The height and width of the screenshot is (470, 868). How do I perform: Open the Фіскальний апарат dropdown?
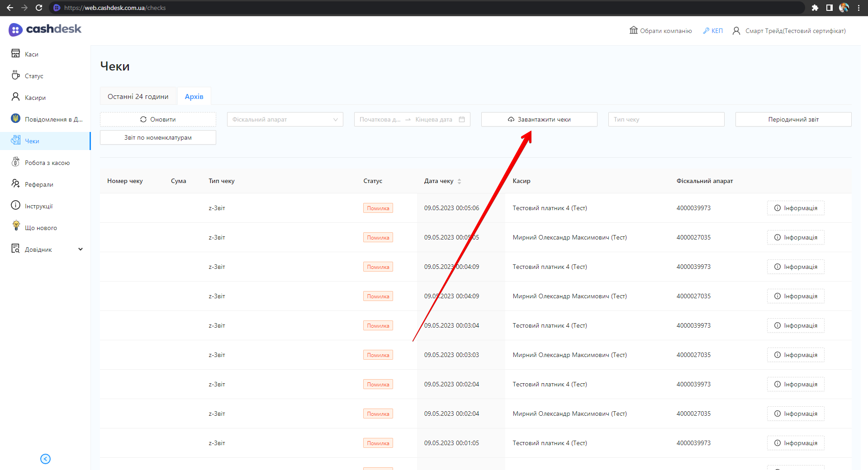(x=285, y=119)
